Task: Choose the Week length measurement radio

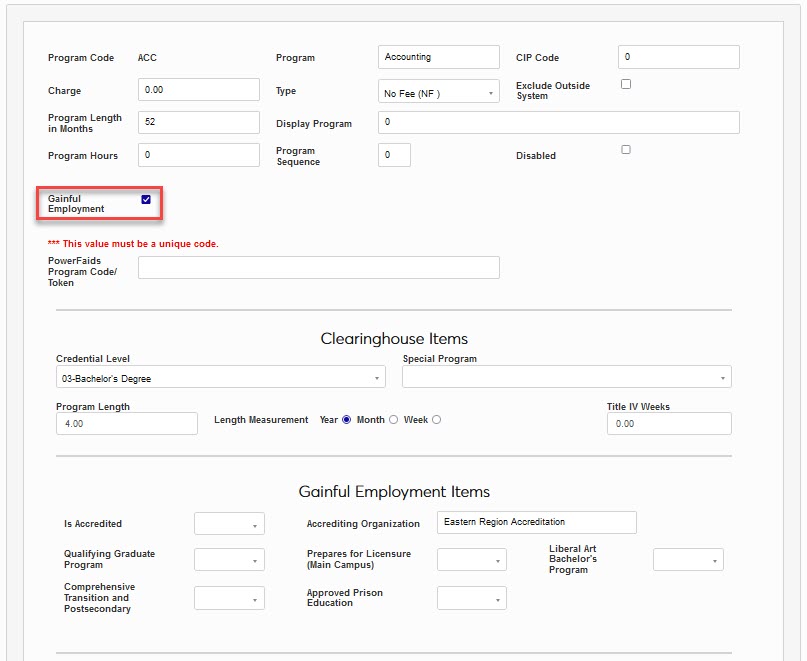Action: click(x=436, y=420)
